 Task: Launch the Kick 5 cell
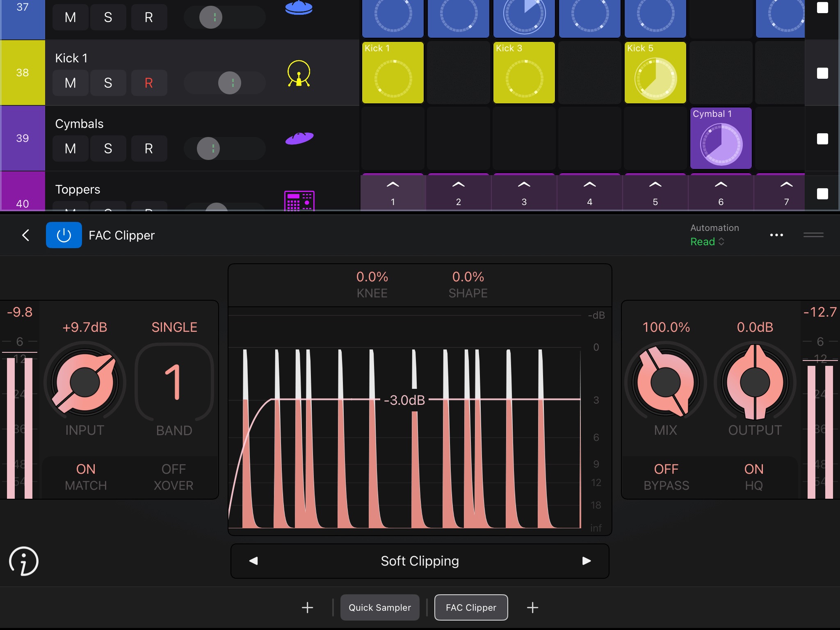(x=655, y=73)
